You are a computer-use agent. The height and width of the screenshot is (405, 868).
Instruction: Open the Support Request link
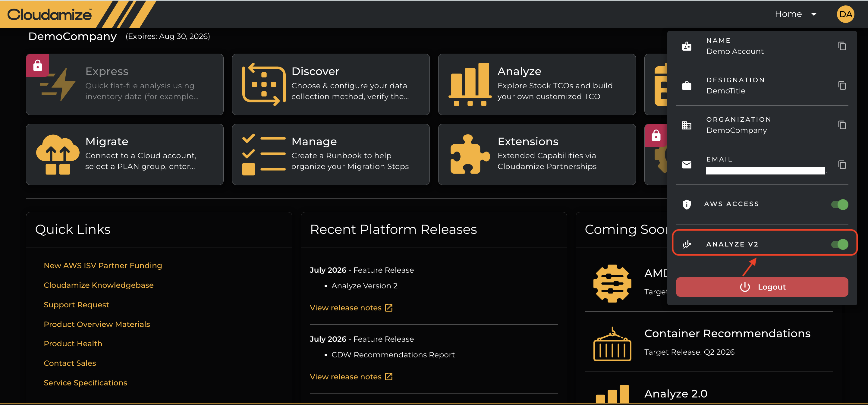tap(76, 305)
